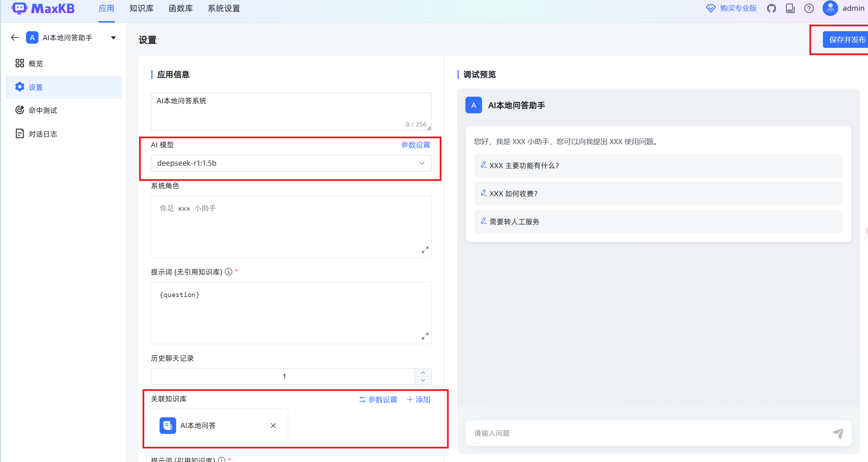The height and width of the screenshot is (462, 868).
Task: Open the GitHub icon in the top bar
Action: [x=771, y=8]
